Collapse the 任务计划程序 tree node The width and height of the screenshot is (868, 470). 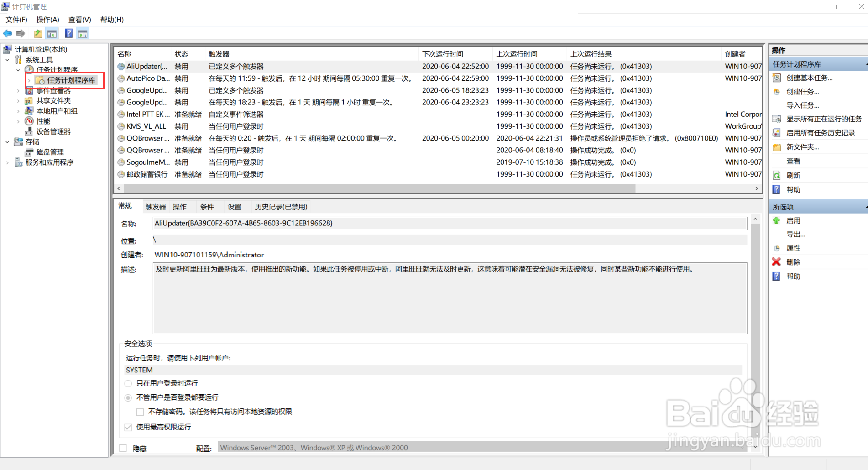point(18,70)
